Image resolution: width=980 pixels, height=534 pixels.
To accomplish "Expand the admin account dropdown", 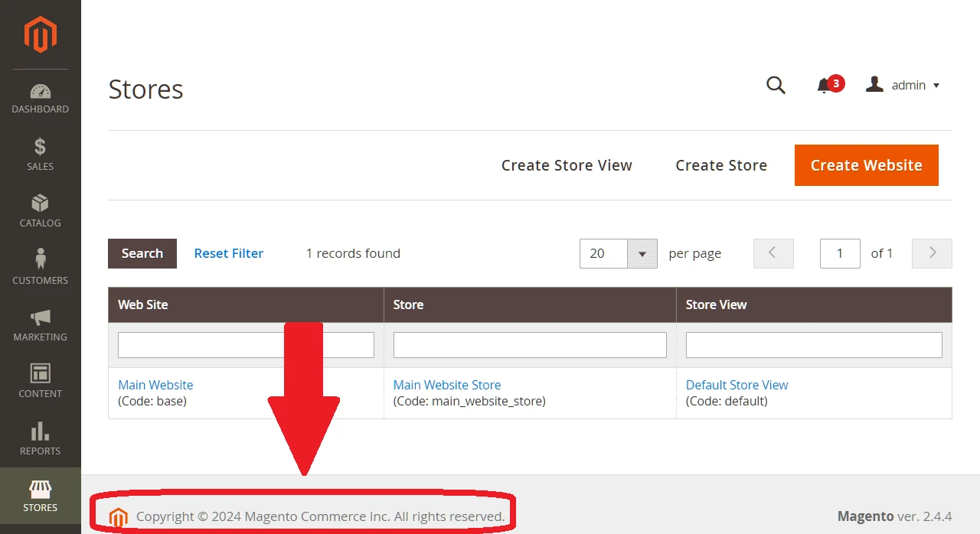I will [x=903, y=85].
